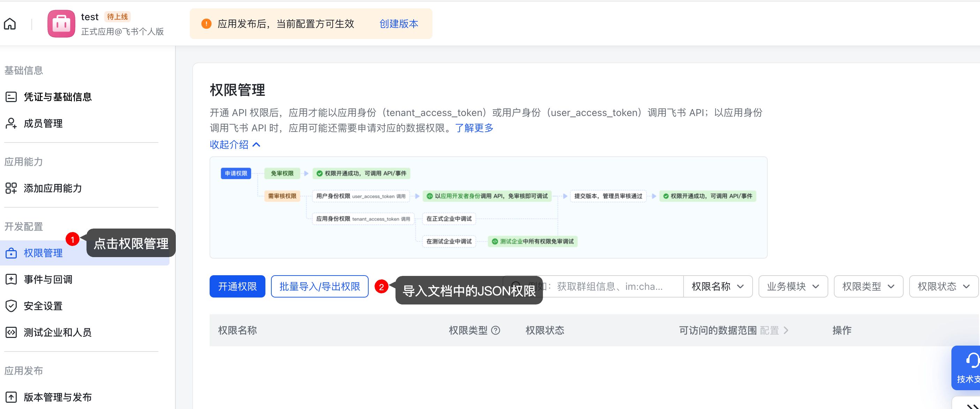The width and height of the screenshot is (980, 409).
Task: Click the 凭证与基础信息 sidebar icon
Action: click(x=11, y=97)
